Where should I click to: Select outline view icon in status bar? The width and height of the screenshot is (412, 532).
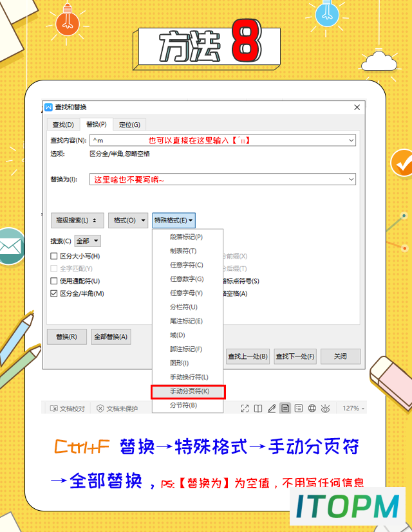(299, 408)
